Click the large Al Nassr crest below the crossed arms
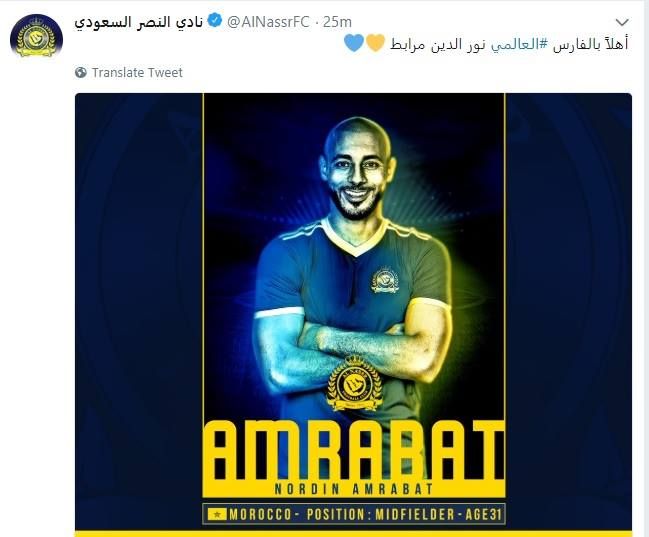The image size is (649, 537). coord(354,384)
